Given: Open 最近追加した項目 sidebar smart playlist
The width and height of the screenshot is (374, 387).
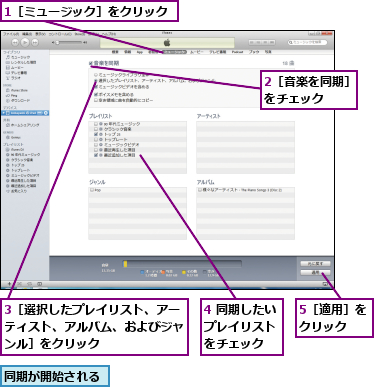Looking at the screenshot, I should tap(21, 185).
